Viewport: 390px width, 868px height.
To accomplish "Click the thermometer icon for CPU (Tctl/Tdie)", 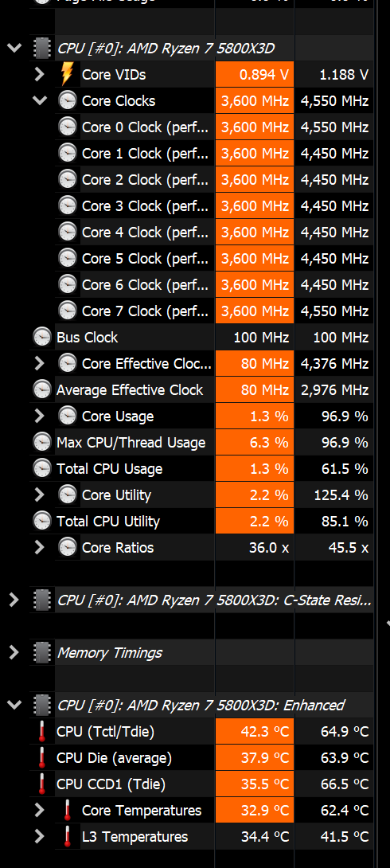I will pyautogui.click(x=42, y=731).
